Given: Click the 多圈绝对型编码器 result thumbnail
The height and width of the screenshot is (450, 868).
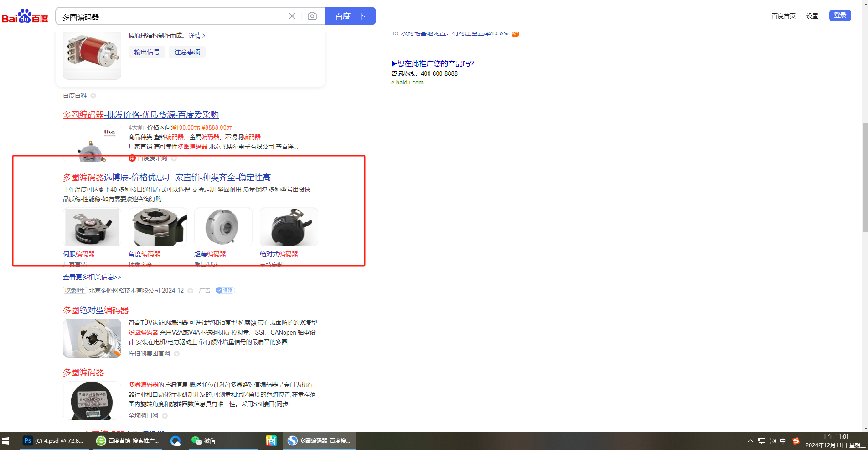Looking at the screenshot, I should point(92,338).
